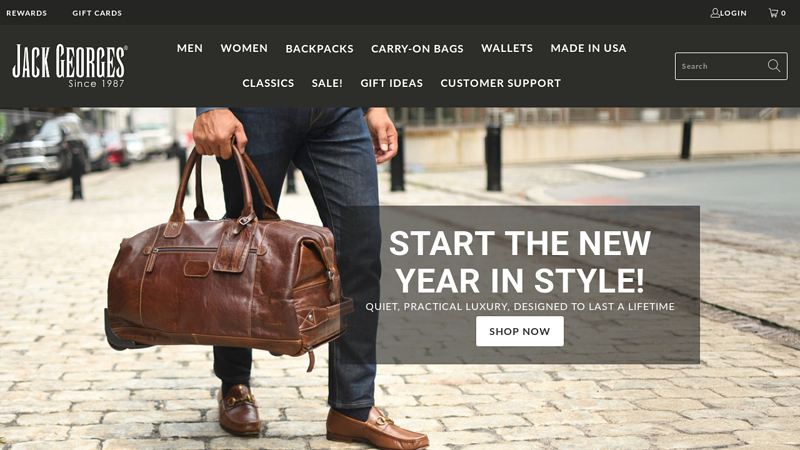Click the Rewards link
The height and width of the screenshot is (450, 800).
(x=27, y=13)
